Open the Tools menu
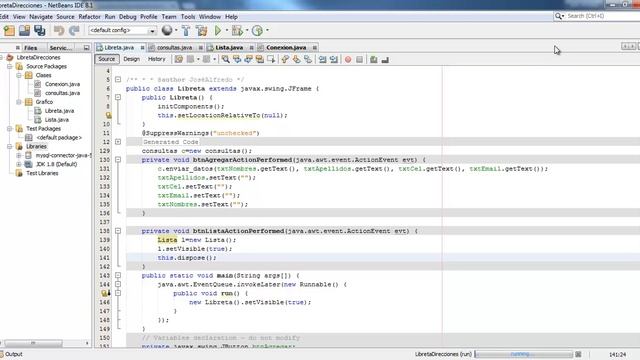This screenshot has height=360, width=640. pos(188,17)
